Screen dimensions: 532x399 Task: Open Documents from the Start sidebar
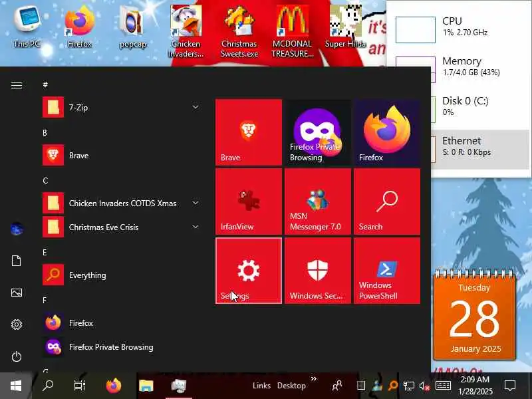16,261
